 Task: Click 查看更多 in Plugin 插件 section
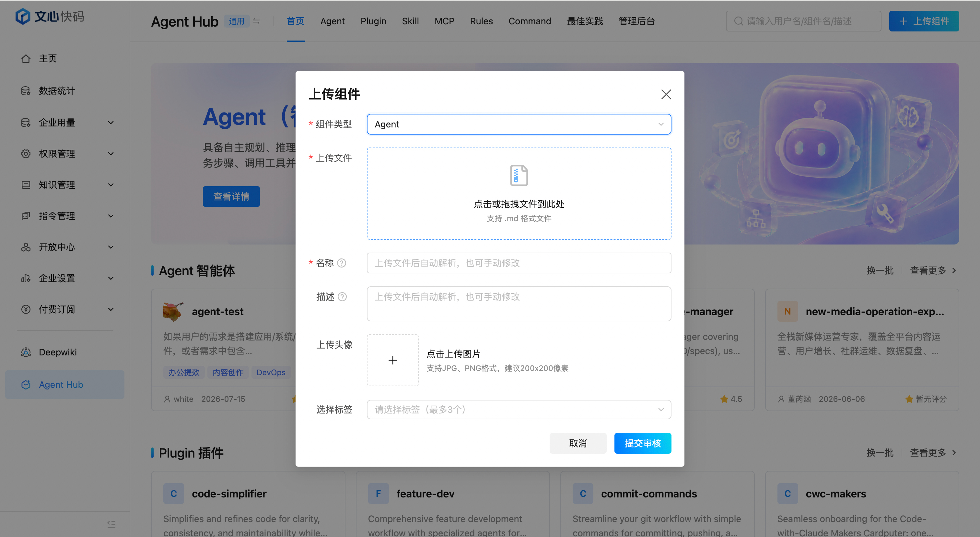tap(933, 453)
